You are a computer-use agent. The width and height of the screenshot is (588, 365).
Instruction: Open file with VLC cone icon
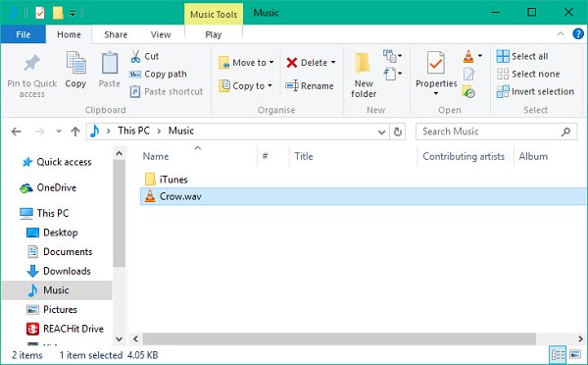468,56
